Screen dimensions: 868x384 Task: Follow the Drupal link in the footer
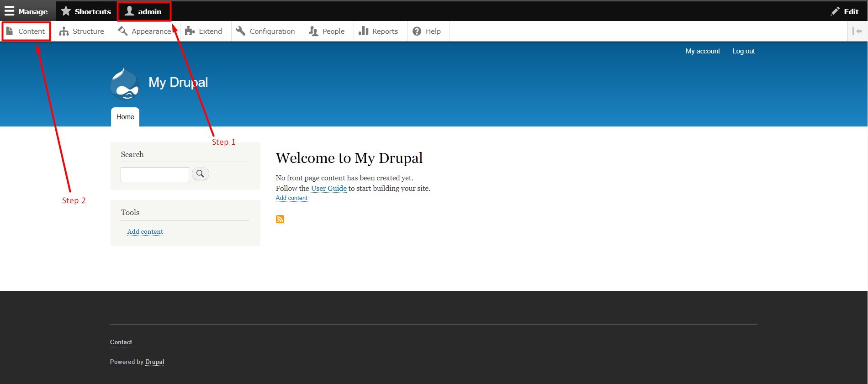(154, 362)
